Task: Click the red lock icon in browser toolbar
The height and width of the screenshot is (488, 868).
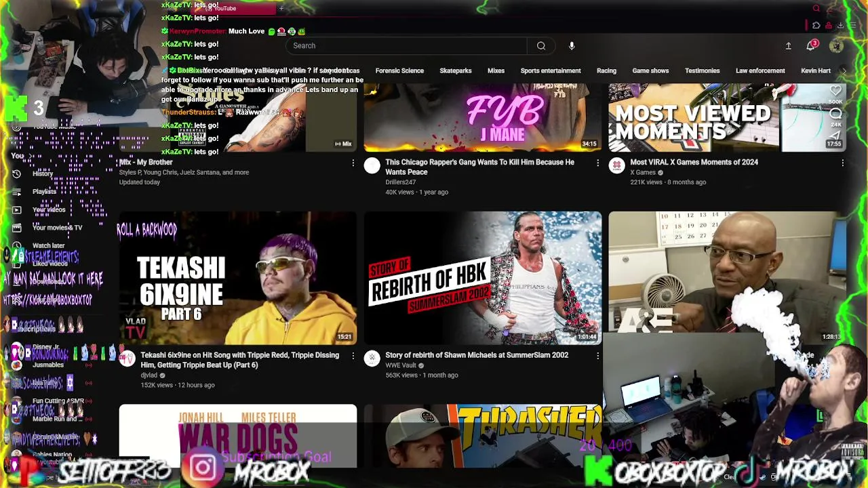Action: click(828, 25)
